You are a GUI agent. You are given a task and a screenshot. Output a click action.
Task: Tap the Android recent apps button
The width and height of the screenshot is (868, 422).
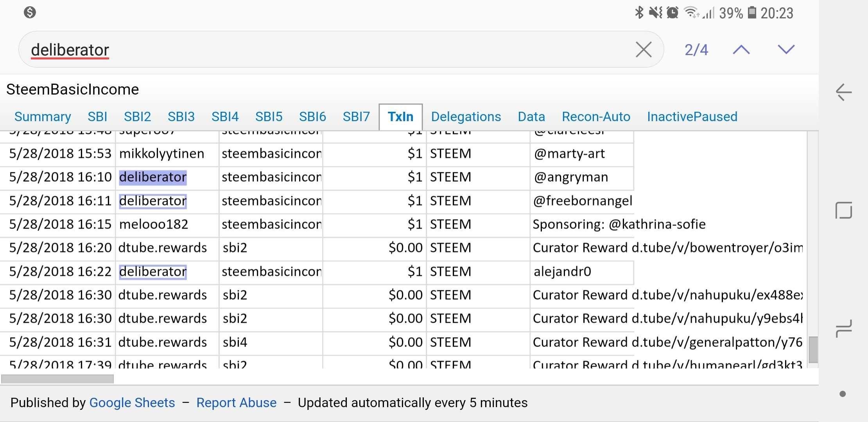(x=843, y=328)
